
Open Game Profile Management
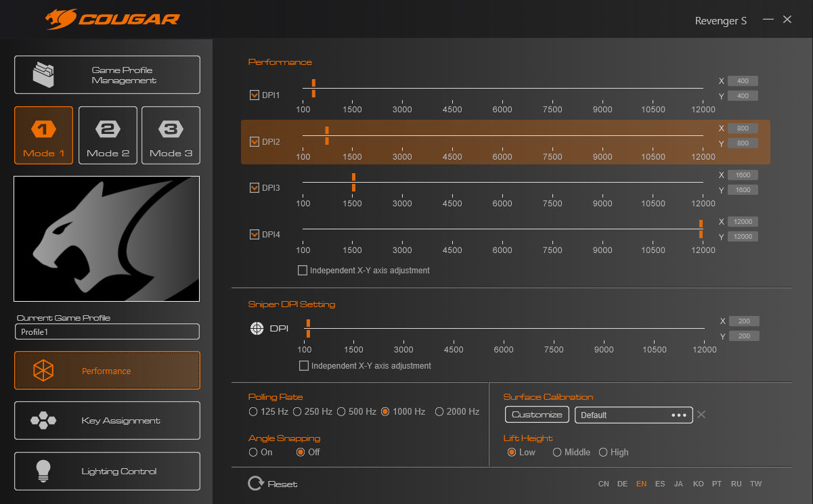coord(107,74)
